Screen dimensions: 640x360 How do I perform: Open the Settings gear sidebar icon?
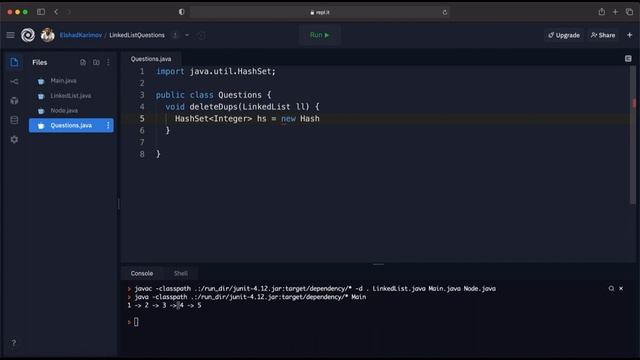14,140
